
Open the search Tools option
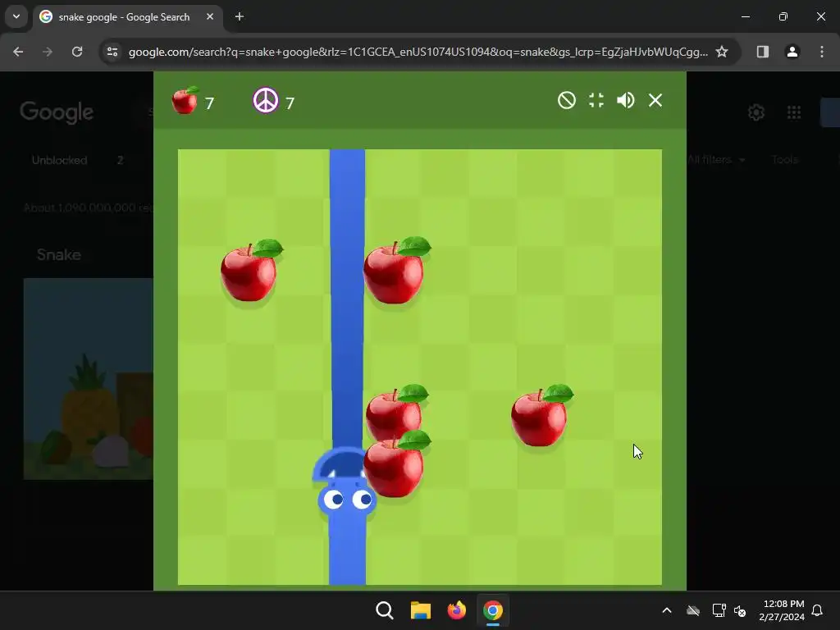point(785,160)
